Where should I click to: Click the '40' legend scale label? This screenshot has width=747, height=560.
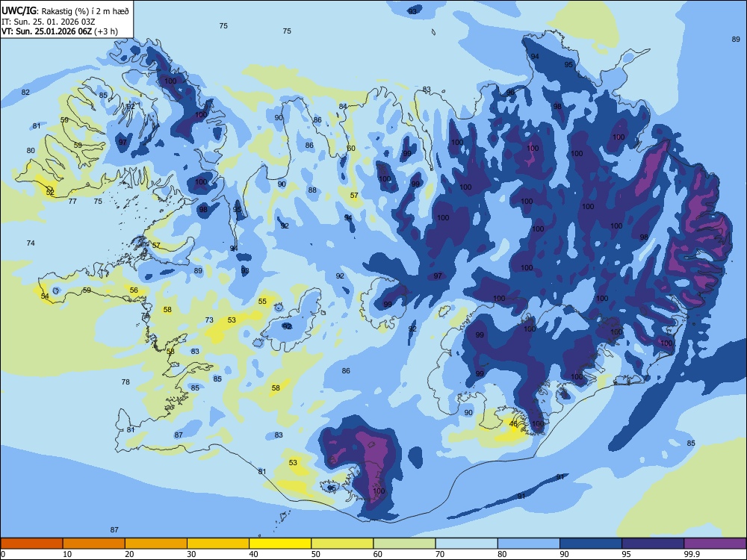click(254, 554)
